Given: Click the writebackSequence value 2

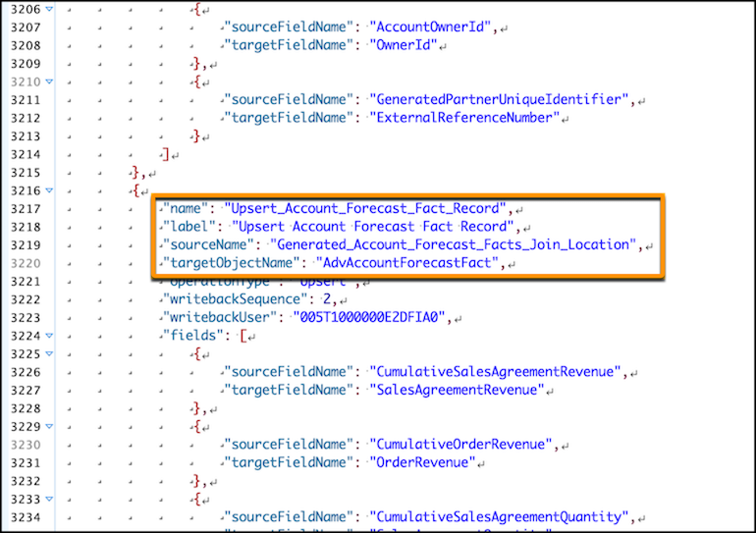Looking at the screenshot, I should click(327, 299).
